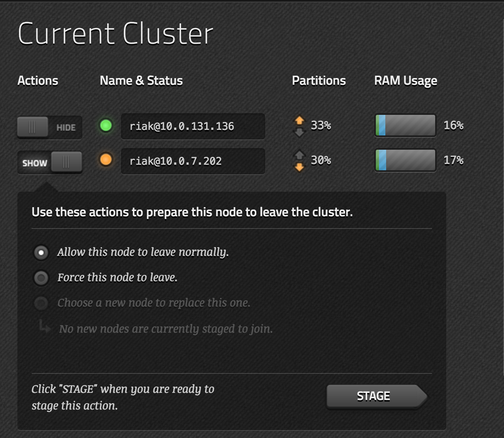Viewport: 504px width, 438px height.
Task: Click the orange status indicator for riak@10.0.7.202
Action: [x=106, y=160]
